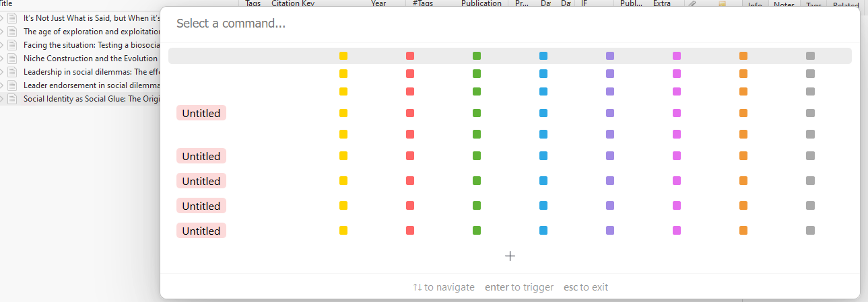Select magenta for the fourth Untitled tag
Screen dimensions: 868x302
click(677, 206)
